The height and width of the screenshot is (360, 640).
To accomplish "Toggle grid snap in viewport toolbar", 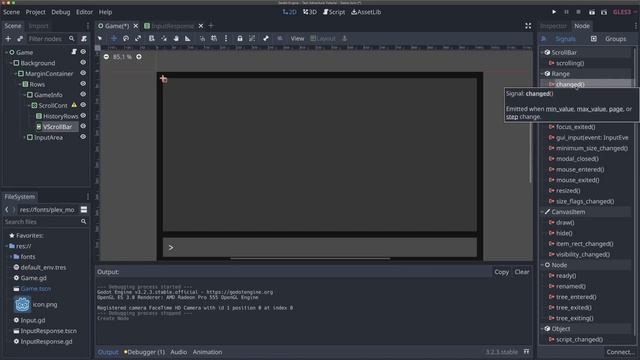I will [x=214, y=38].
